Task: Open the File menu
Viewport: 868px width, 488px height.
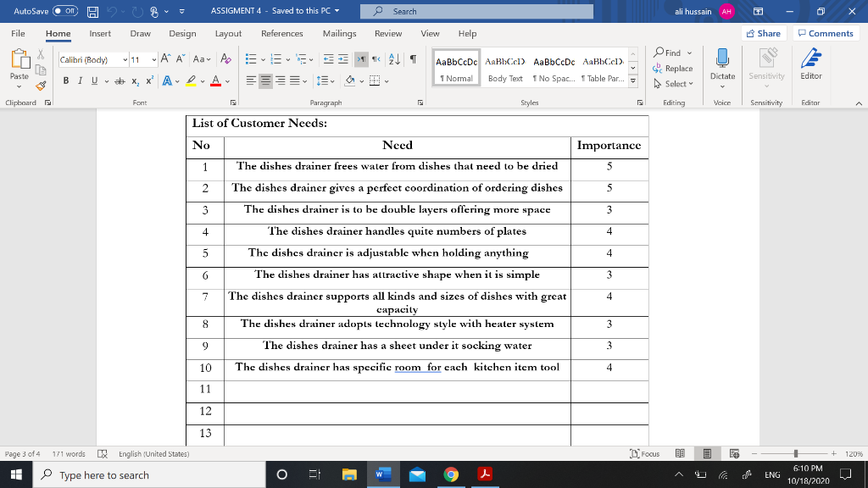Action: tap(19, 34)
